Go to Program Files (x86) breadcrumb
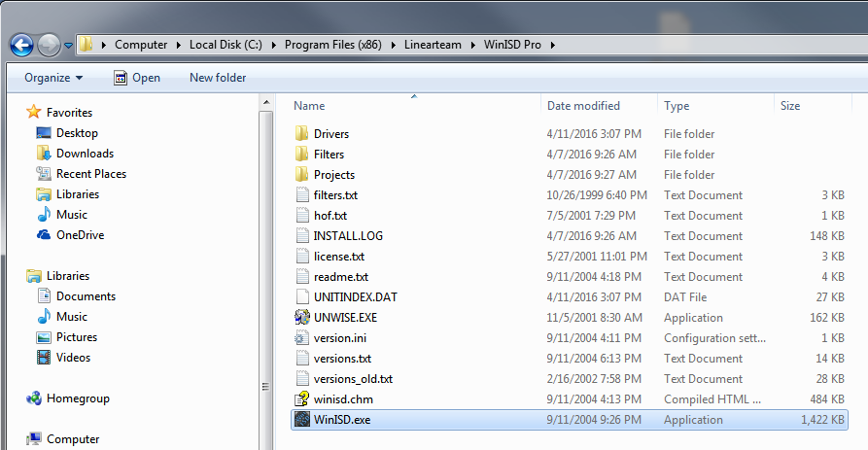Viewport: 868px width, 450px height. coord(333,45)
